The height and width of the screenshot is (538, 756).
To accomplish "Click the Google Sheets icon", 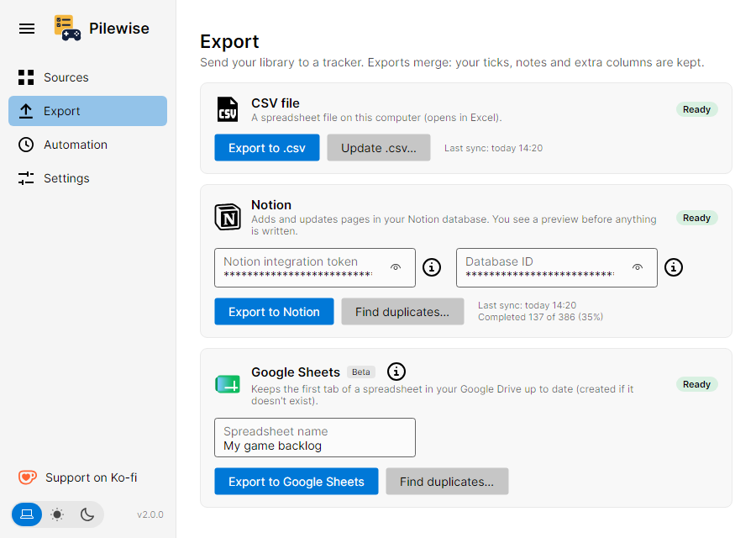I will click(228, 384).
